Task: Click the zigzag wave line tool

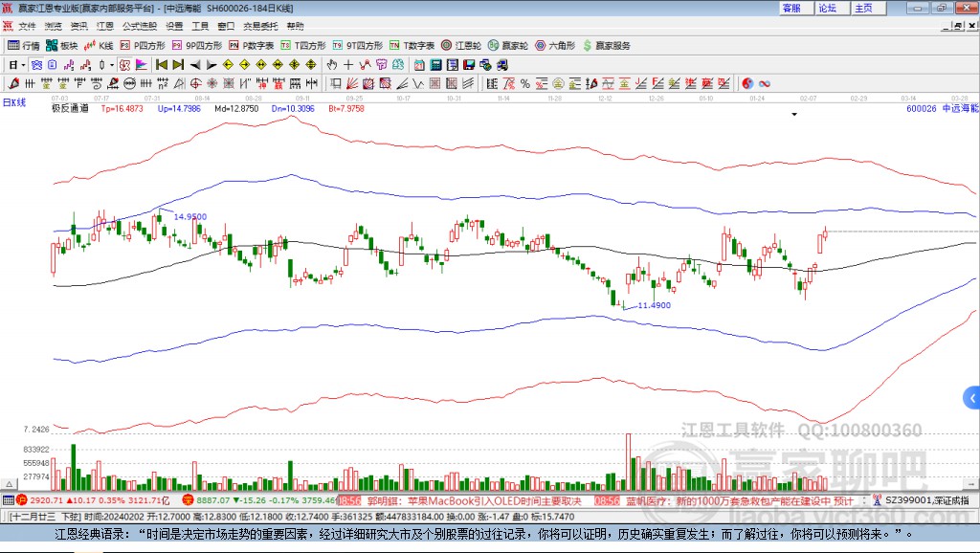Action: 418,84
